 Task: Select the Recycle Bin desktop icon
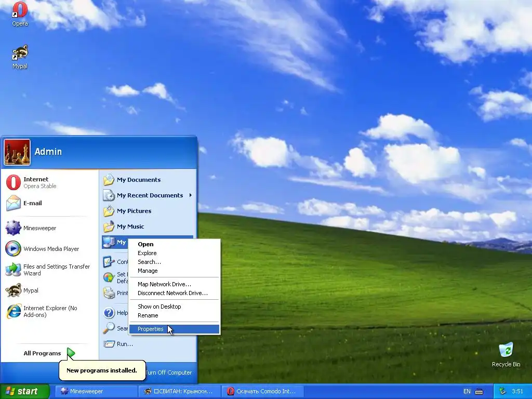[x=506, y=355]
